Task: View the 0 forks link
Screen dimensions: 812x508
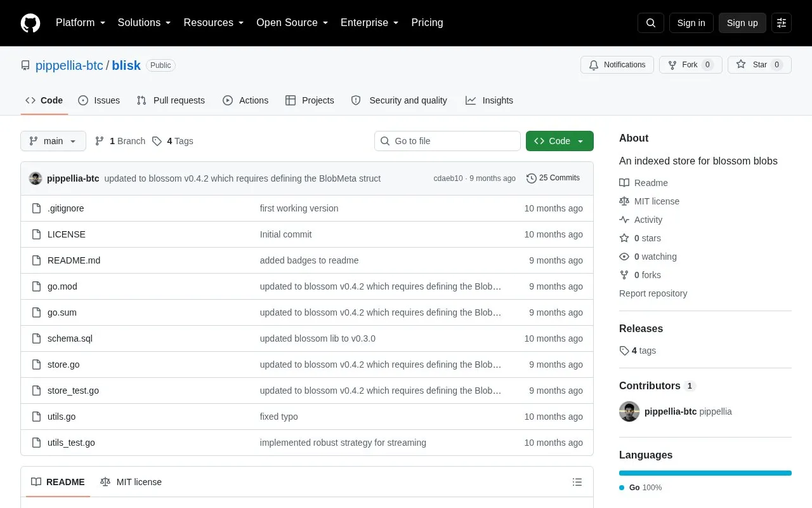Action: coord(640,275)
